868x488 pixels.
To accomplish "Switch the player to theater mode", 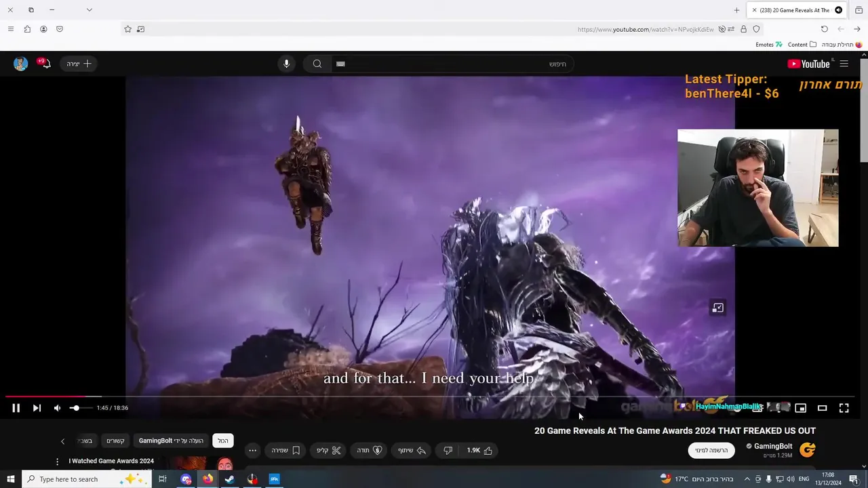I will coord(822,408).
